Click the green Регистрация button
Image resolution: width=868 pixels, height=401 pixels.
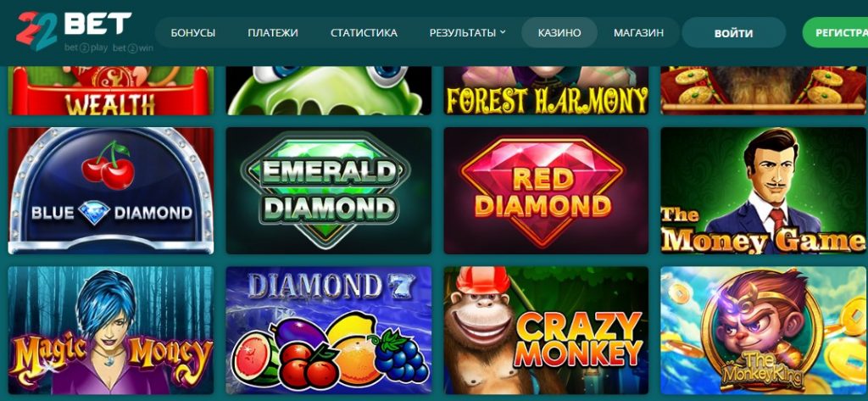(835, 33)
